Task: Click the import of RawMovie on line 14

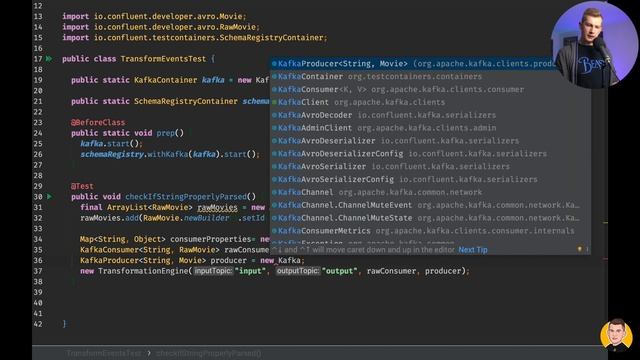Action: (161, 27)
